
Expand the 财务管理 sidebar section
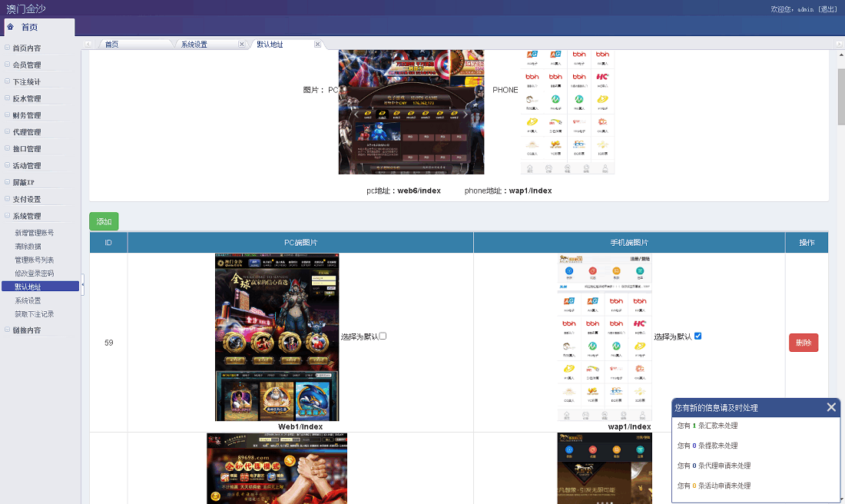27,115
